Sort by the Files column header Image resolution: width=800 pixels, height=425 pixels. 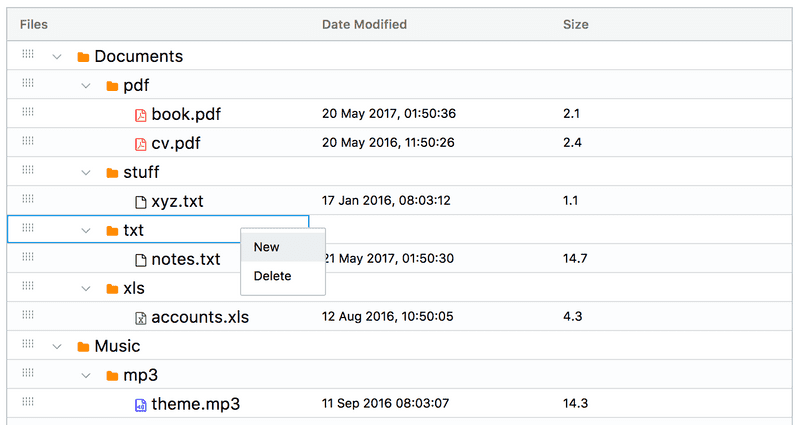coord(34,24)
